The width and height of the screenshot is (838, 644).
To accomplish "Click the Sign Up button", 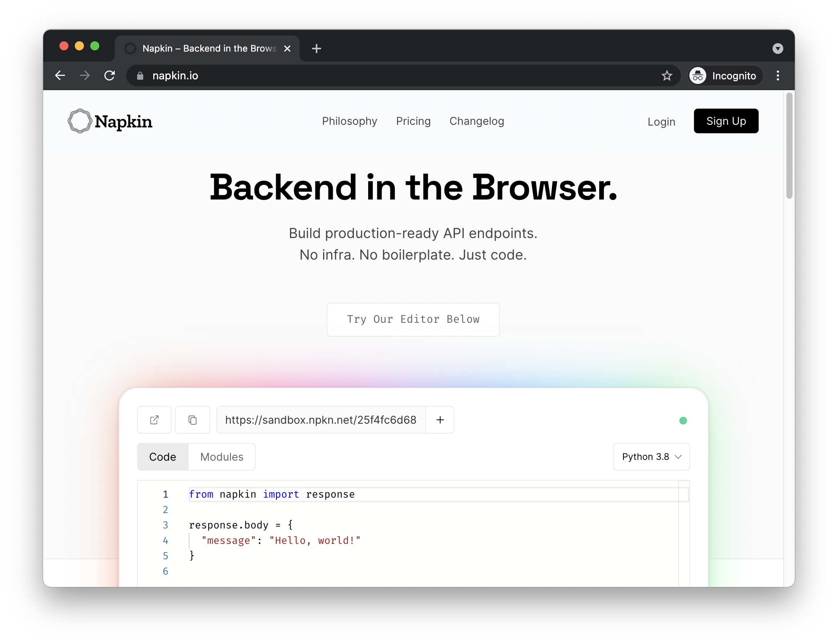I will 726,121.
